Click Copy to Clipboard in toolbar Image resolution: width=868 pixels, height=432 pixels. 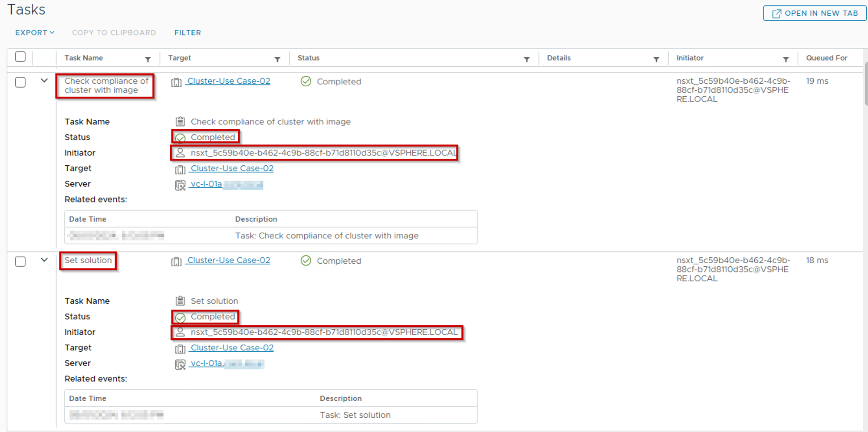(x=114, y=33)
